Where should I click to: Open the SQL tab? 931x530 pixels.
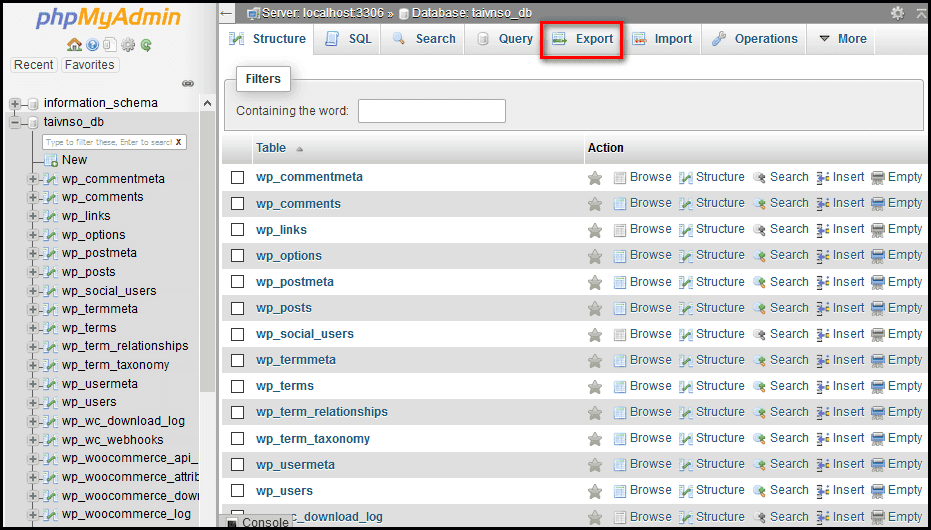click(x=348, y=39)
